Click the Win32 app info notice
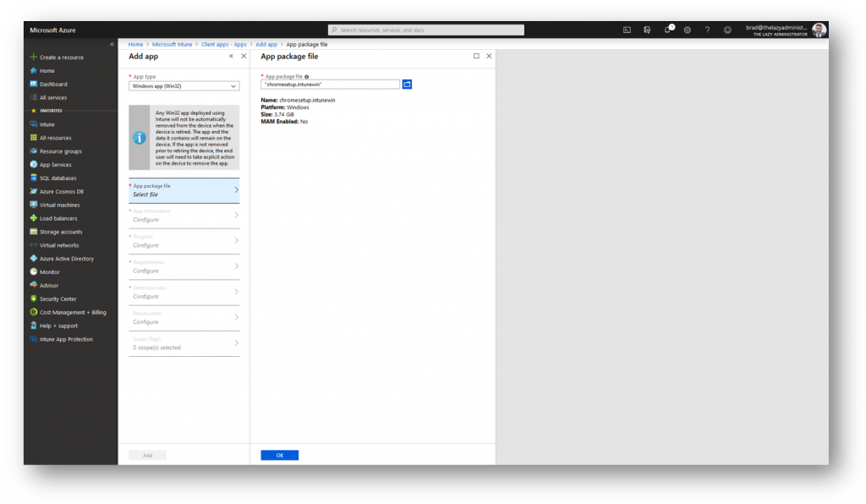 [184, 138]
